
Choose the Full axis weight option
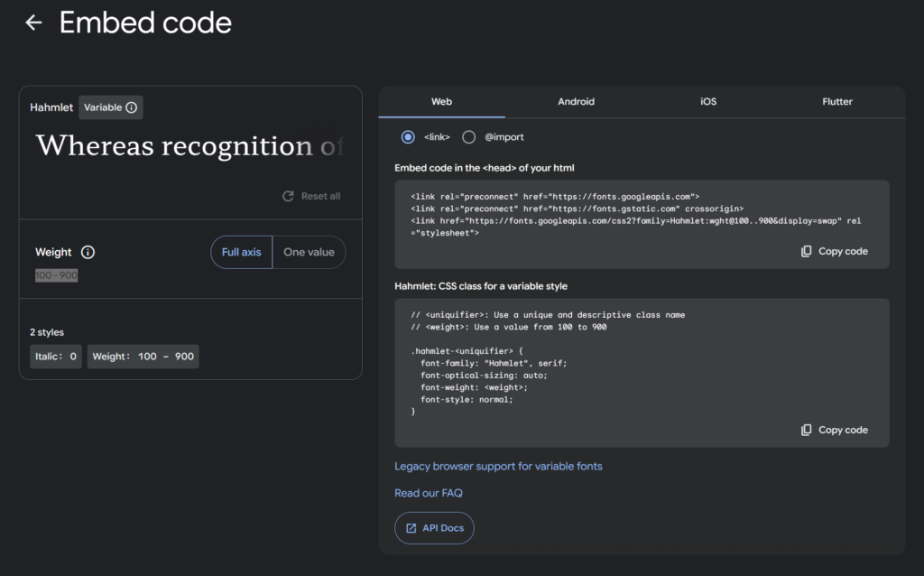pyautogui.click(x=242, y=252)
